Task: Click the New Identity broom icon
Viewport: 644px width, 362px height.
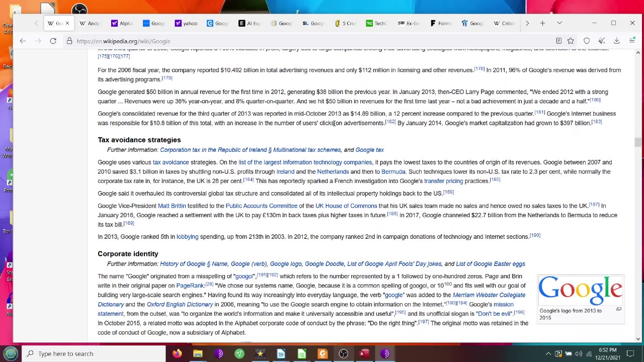Action: [x=602, y=41]
